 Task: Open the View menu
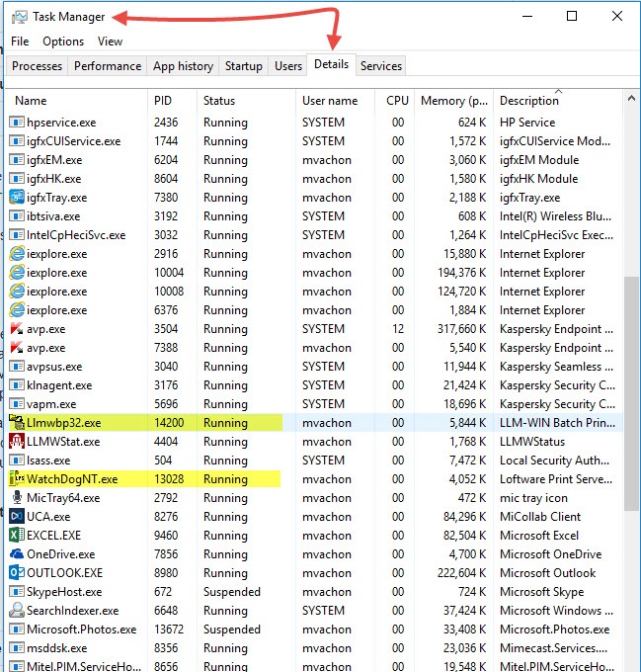click(x=110, y=42)
